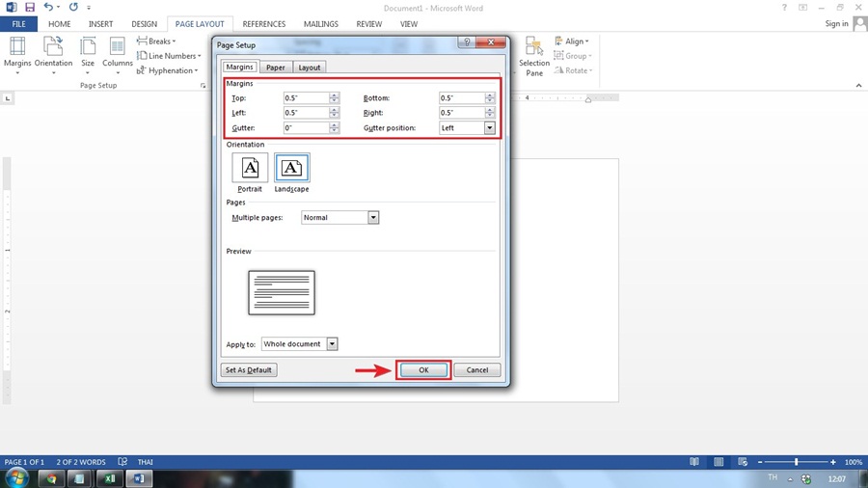Screen dimensions: 868x488
Task: Switch to the HOME tab
Action: tap(59, 24)
